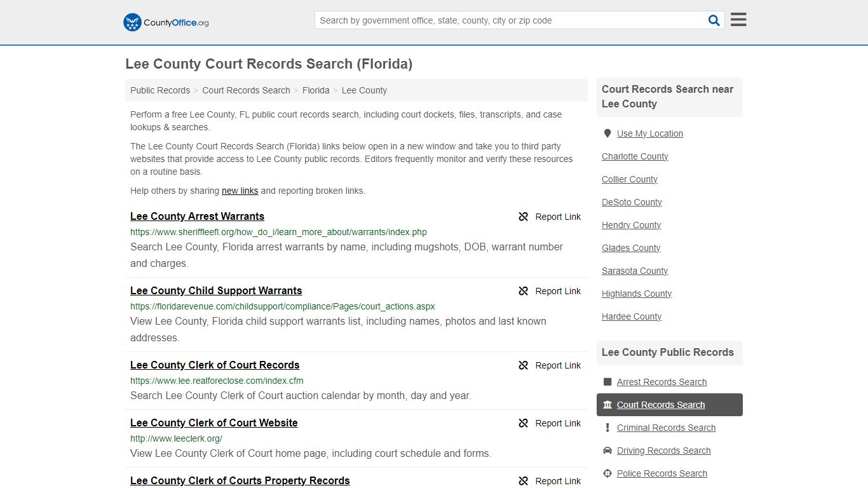The height and width of the screenshot is (488, 868).
Task: Open Police Records Search in sidebar
Action: (661, 473)
